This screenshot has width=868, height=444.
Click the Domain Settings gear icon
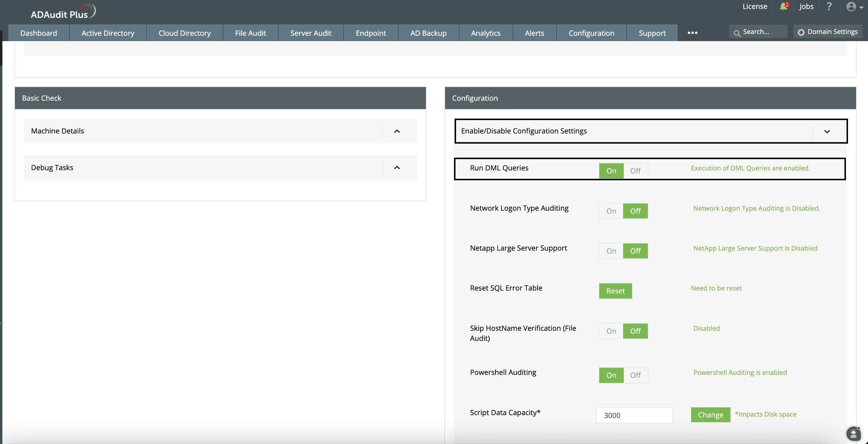801,32
